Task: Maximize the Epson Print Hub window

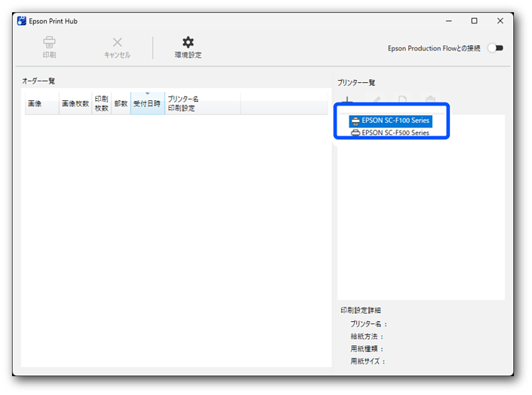Action: (x=474, y=21)
